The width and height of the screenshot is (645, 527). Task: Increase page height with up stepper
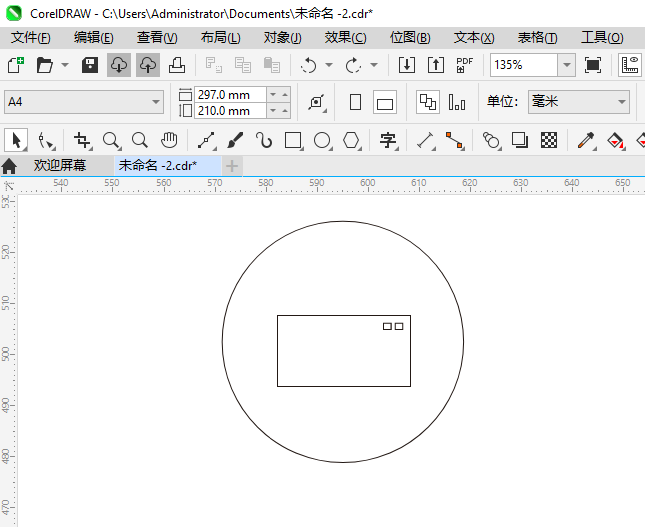click(285, 111)
